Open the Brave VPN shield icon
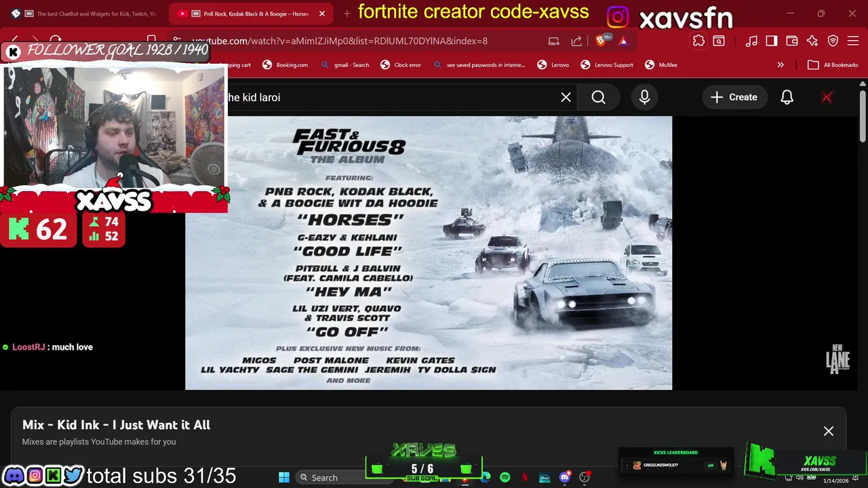The height and width of the screenshot is (488, 868). tap(833, 41)
